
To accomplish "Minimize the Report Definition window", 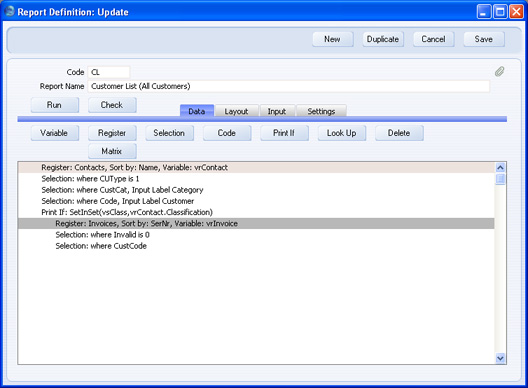I will tap(484, 12).
